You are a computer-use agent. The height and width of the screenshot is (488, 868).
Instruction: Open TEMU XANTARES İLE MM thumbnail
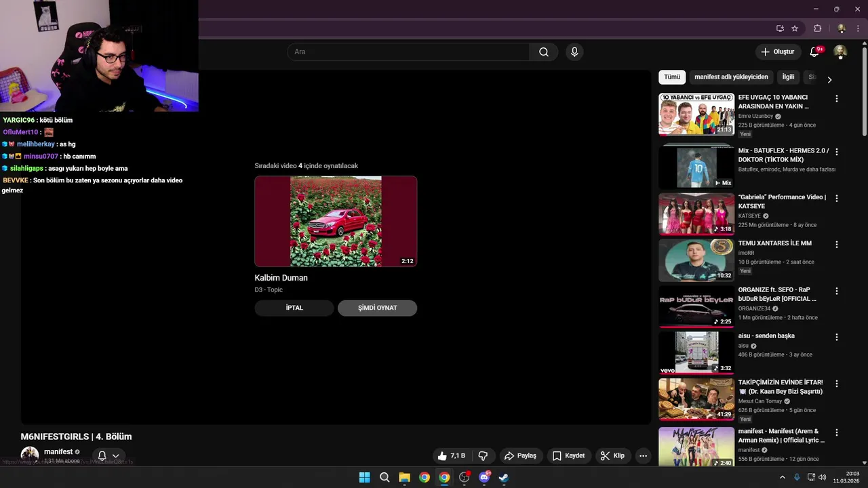pyautogui.click(x=696, y=260)
